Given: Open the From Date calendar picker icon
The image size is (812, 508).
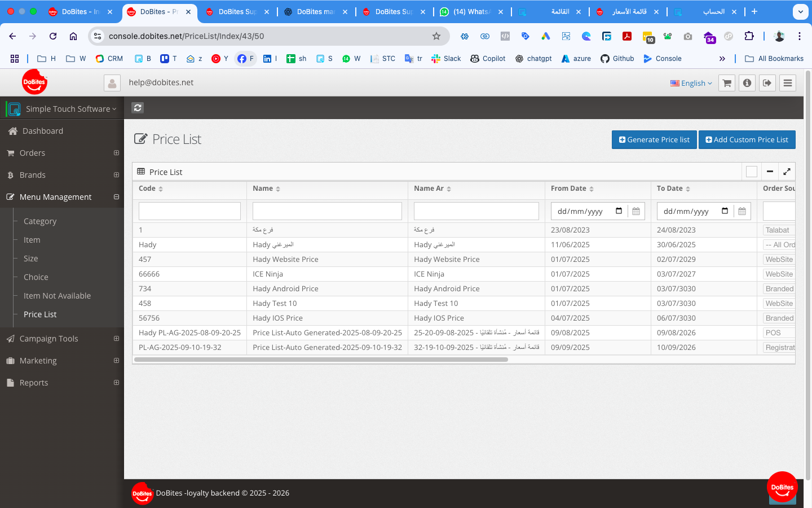Looking at the screenshot, I should point(636,211).
